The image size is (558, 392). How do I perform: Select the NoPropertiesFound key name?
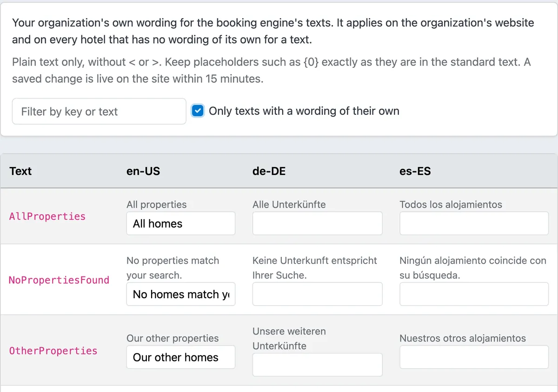[59, 280]
